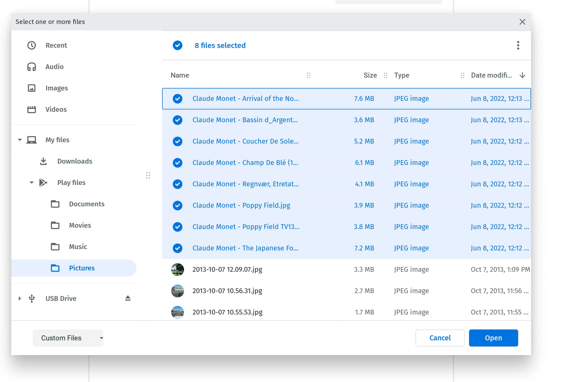Click thumbnail of 2013-10-07 10.56.31.jpg
Screen dimensions: 588x382
pos(177,291)
